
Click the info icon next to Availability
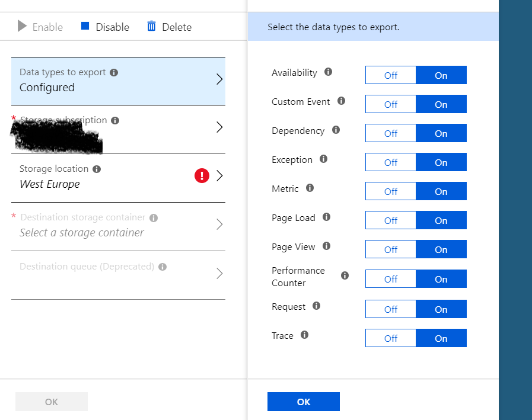coord(328,72)
